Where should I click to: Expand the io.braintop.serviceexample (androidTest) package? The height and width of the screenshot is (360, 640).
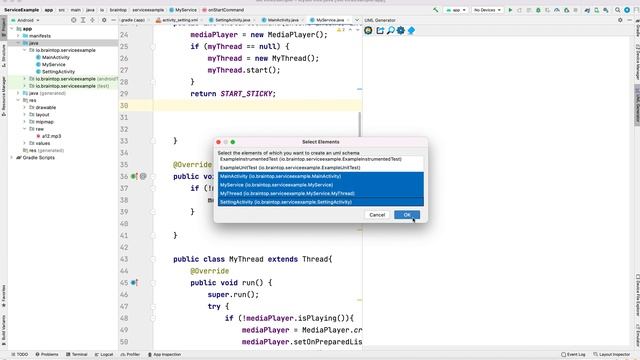point(25,79)
